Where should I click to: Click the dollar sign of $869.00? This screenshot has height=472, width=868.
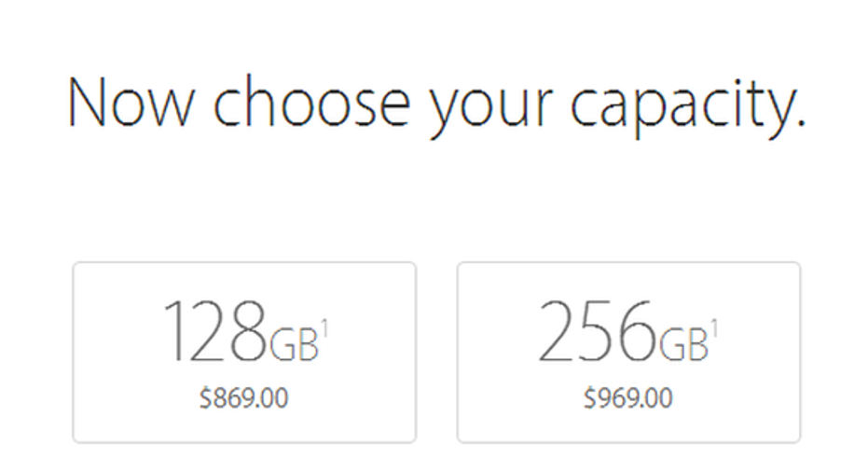(205, 398)
